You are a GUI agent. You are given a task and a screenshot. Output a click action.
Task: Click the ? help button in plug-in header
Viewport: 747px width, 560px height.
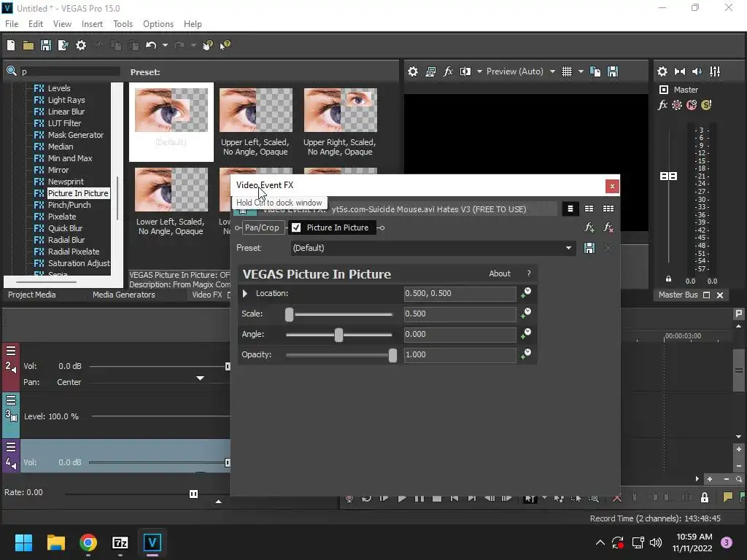click(528, 273)
